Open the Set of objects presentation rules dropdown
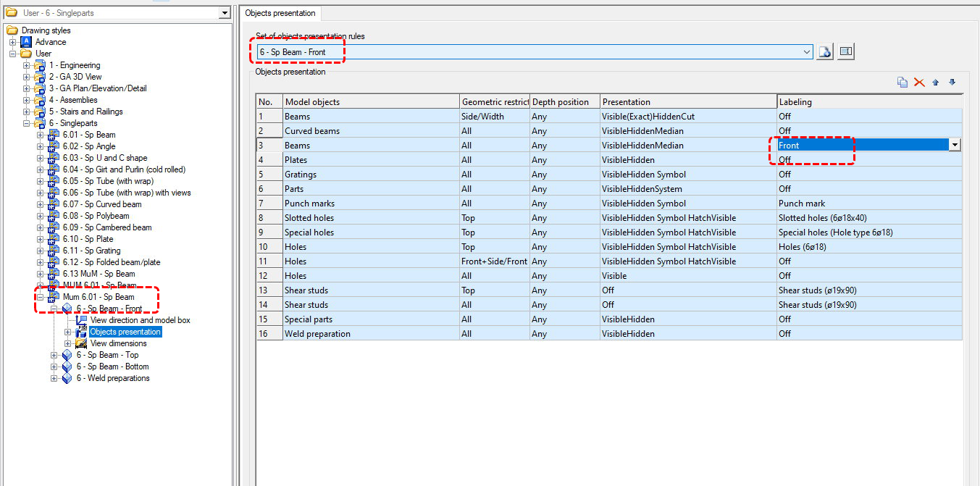The image size is (980, 486). (x=806, y=51)
